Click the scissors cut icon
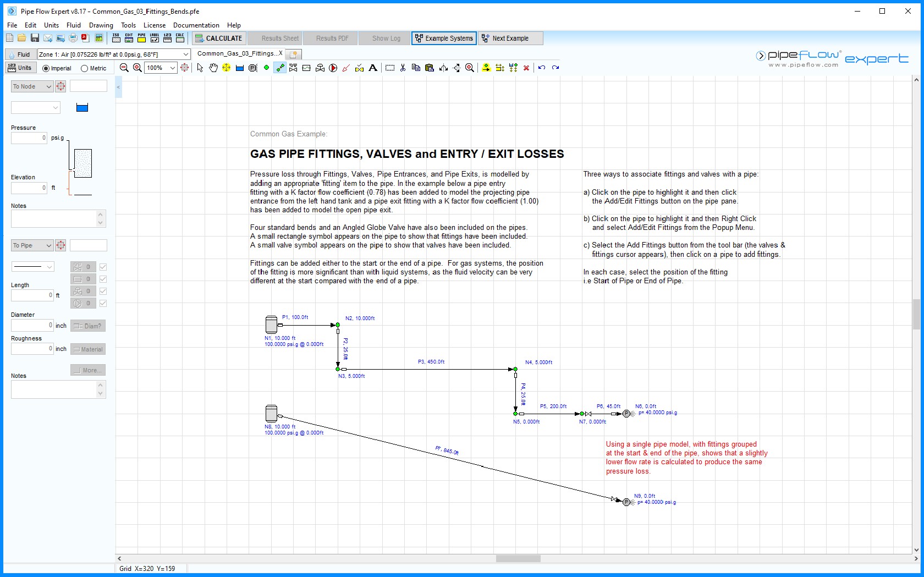Image resolution: width=924 pixels, height=577 pixels. (x=403, y=68)
